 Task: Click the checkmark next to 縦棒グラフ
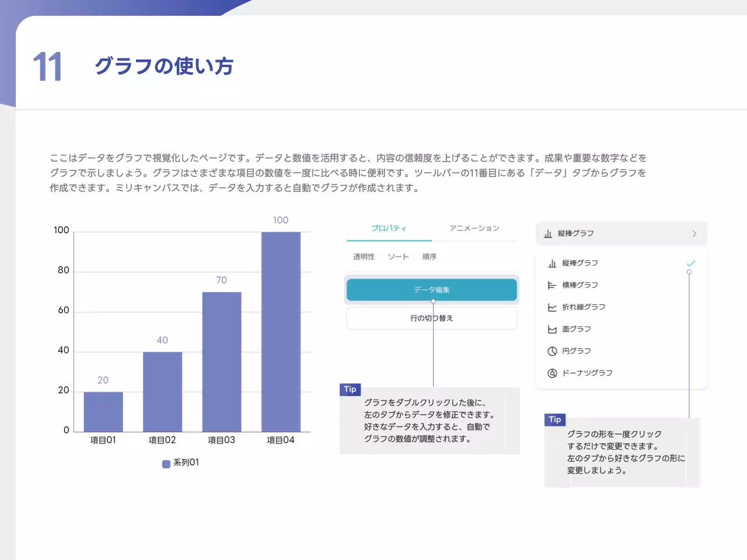pyautogui.click(x=691, y=264)
